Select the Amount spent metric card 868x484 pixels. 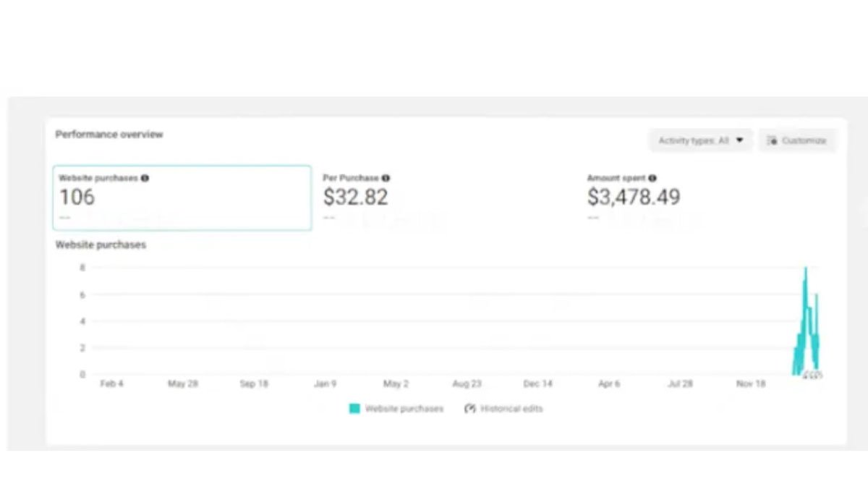(x=709, y=198)
